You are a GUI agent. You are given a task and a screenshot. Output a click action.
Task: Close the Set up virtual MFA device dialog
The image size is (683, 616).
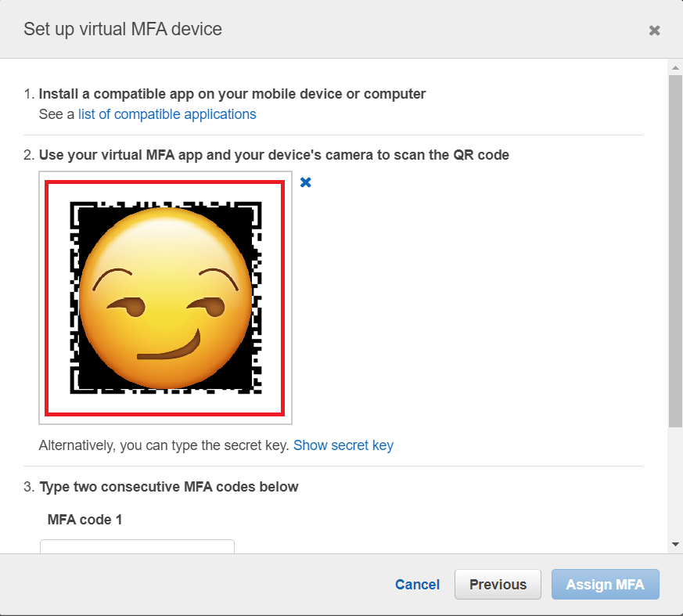(655, 30)
